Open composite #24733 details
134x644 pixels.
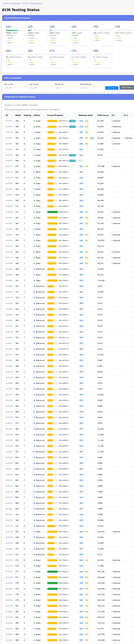pos(9,526)
